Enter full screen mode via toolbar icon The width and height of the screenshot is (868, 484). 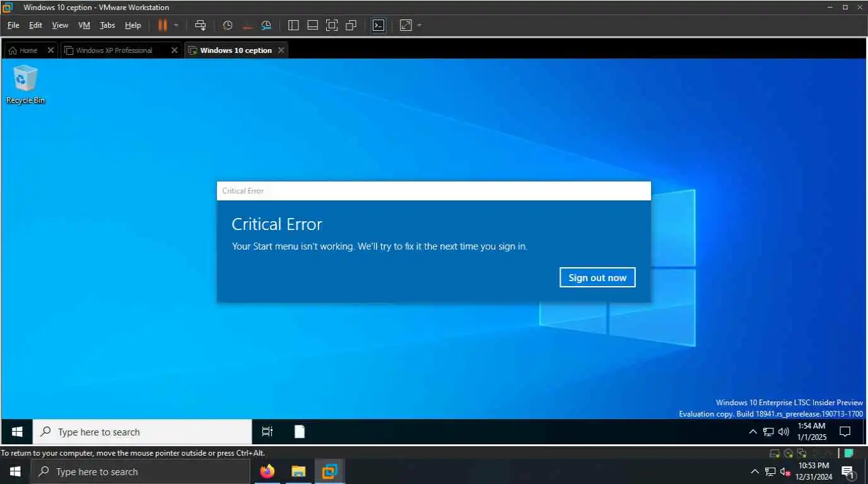click(332, 25)
